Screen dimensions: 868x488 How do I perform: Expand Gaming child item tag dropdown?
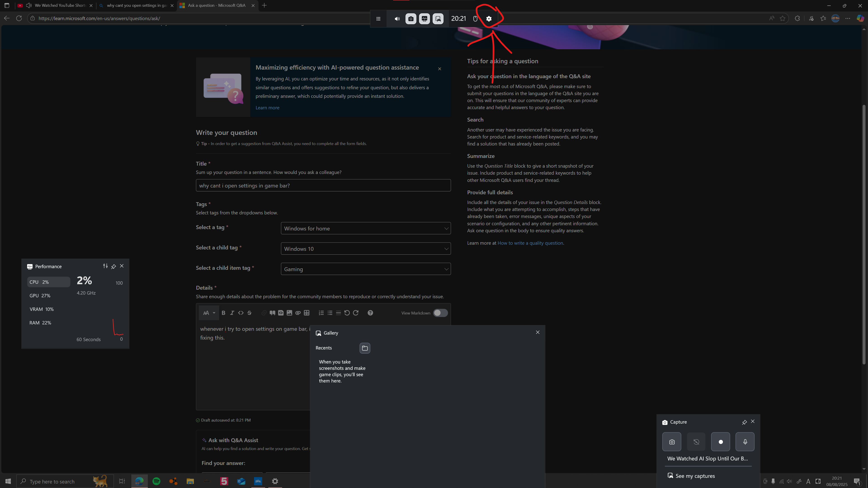pyautogui.click(x=366, y=269)
